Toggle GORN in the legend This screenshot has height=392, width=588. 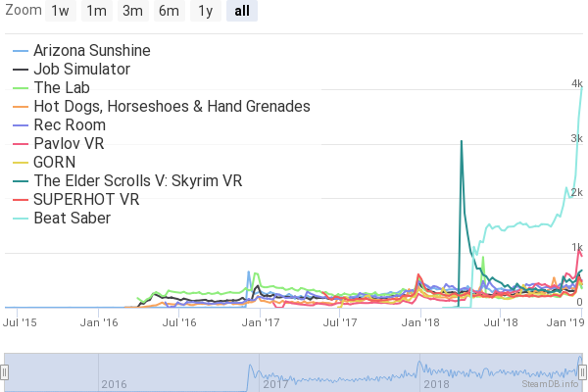(55, 162)
